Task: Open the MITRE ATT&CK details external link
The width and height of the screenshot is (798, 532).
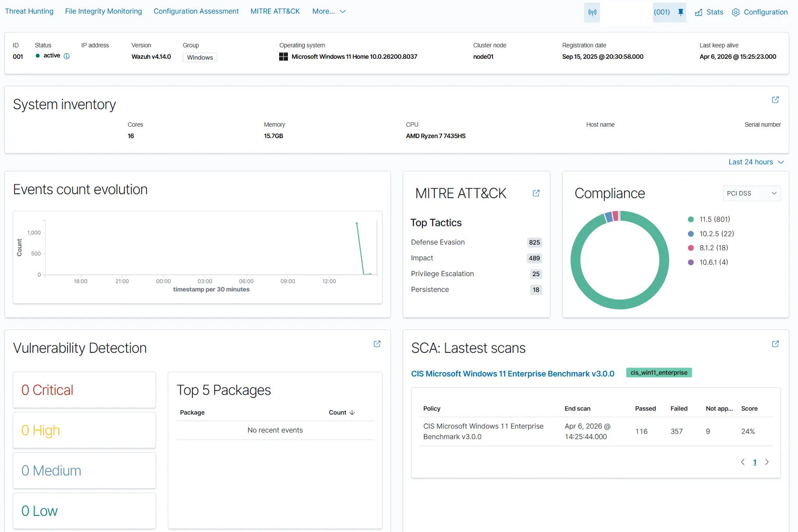Action: 536,193
